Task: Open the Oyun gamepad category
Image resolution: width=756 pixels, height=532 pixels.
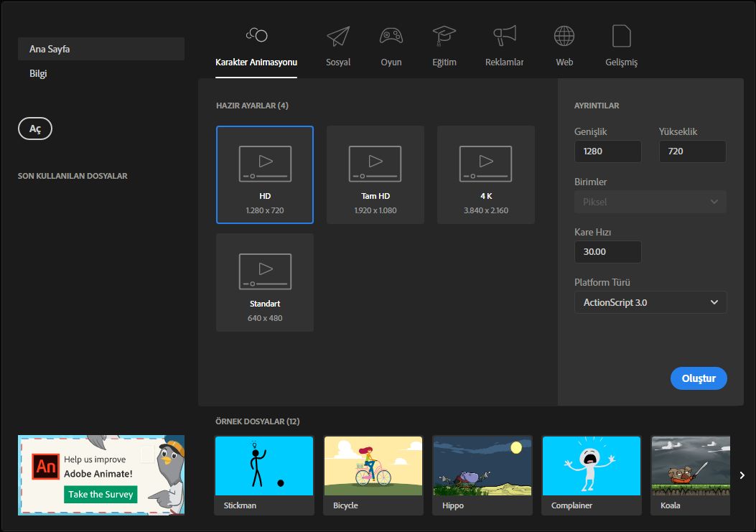Action: coord(391,37)
